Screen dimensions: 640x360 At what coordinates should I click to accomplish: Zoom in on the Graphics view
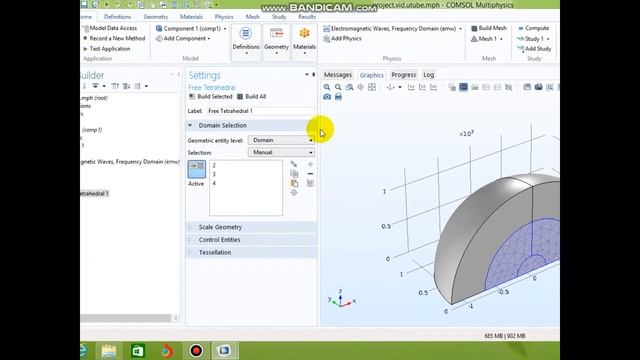(x=327, y=87)
